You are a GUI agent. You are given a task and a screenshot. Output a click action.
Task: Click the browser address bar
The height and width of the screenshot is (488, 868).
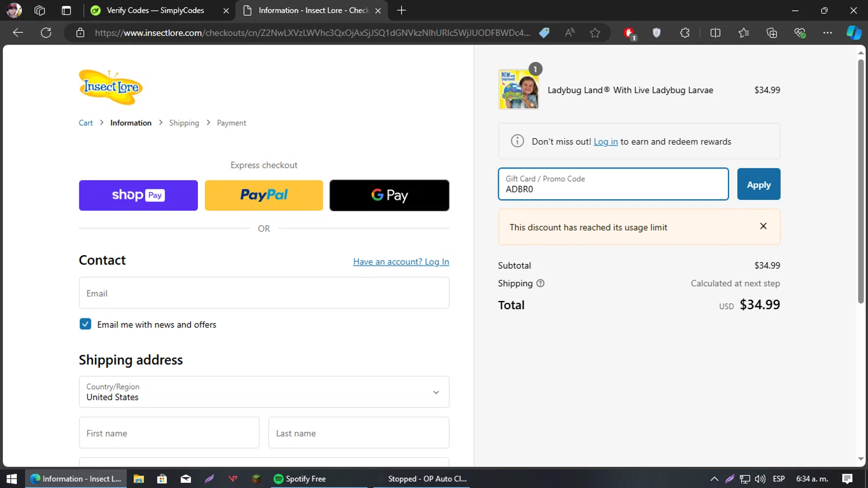point(312,33)
